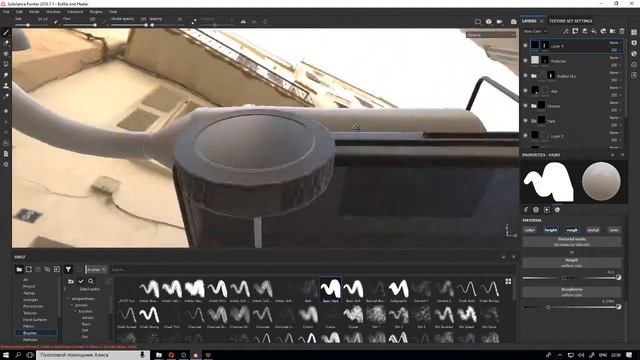Viewport: 640px width, 360px height.
Task: Click the Height uniform color button
Action: [571, 262]
